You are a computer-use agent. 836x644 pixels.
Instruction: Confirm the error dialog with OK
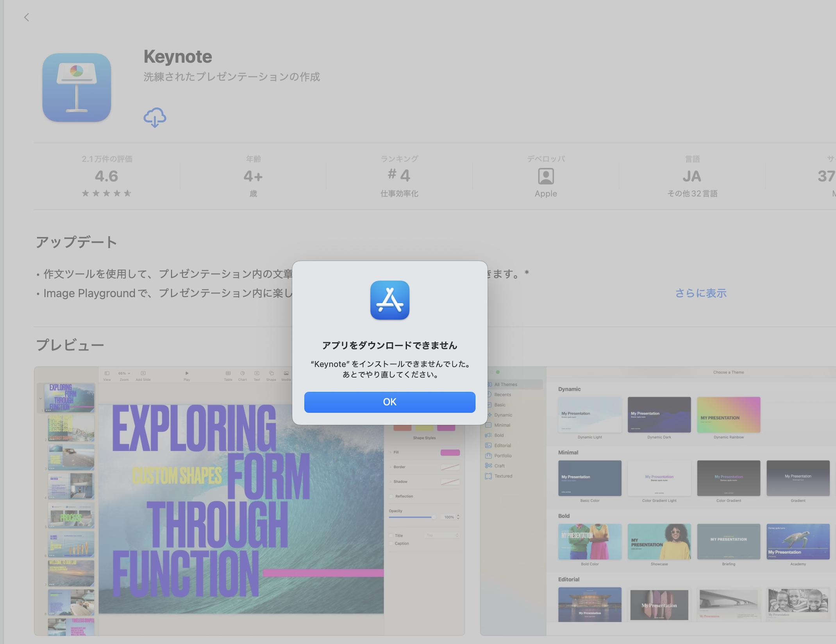pyautogui.click(x=389, y=402)
